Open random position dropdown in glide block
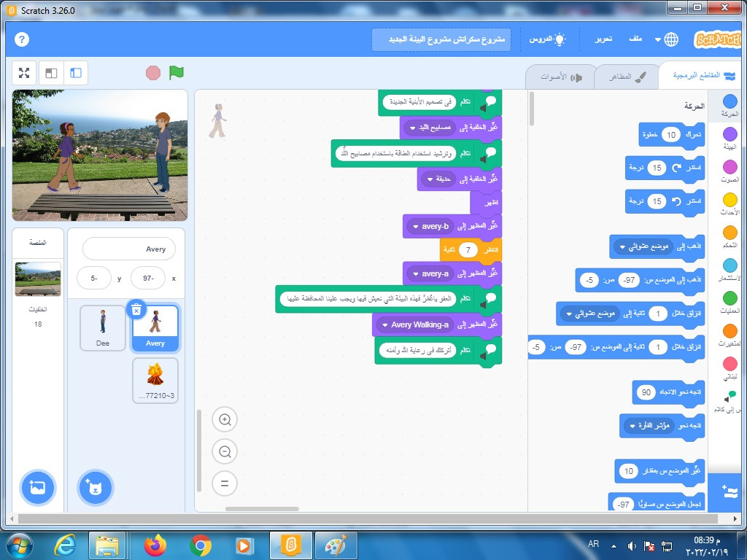Viewport: 747px width, 560px height. pos(591,314)
